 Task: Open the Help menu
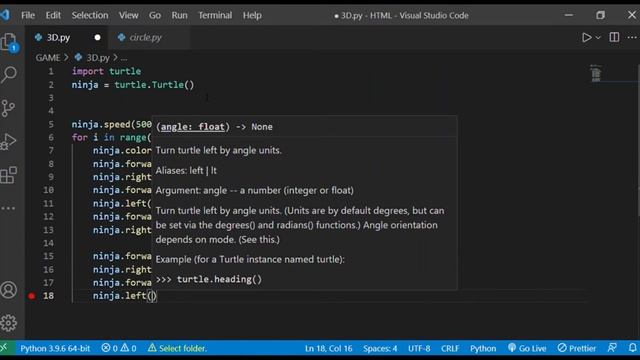[252, 16]
